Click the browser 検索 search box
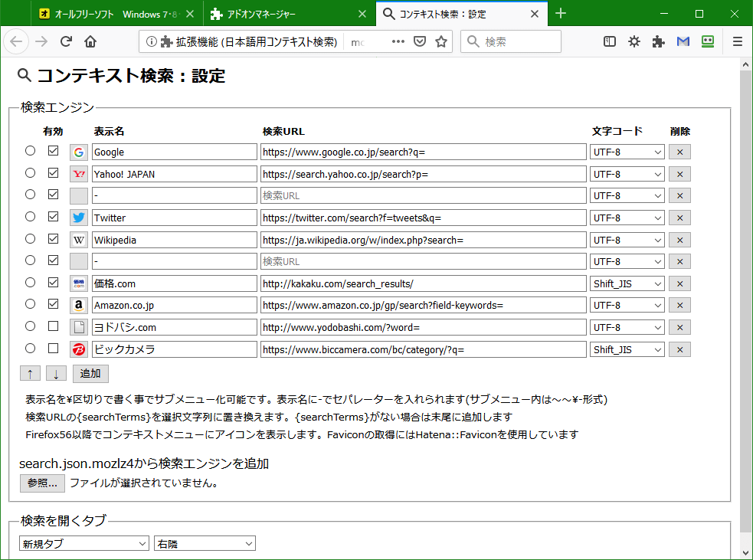 (511, 42)
